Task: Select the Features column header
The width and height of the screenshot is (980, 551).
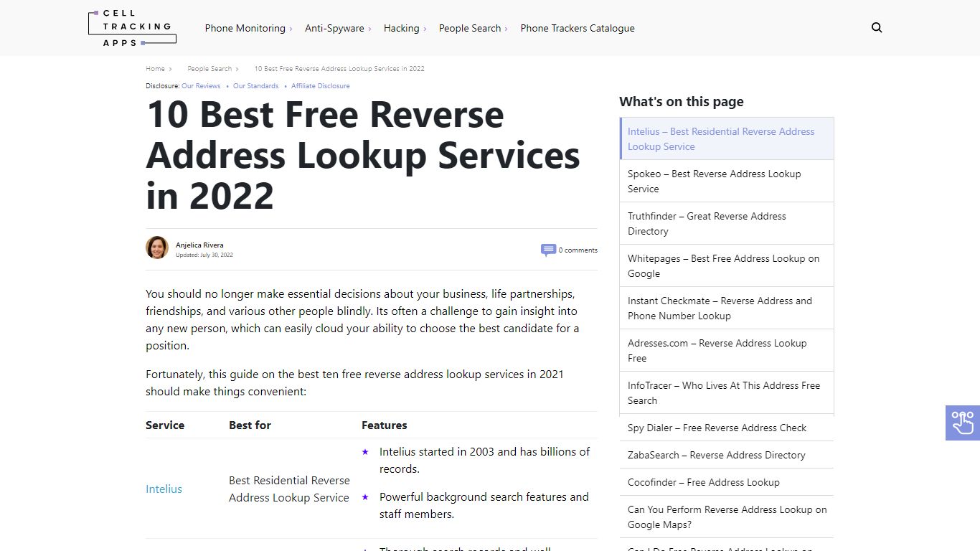Action: click(x=384, y=425)
